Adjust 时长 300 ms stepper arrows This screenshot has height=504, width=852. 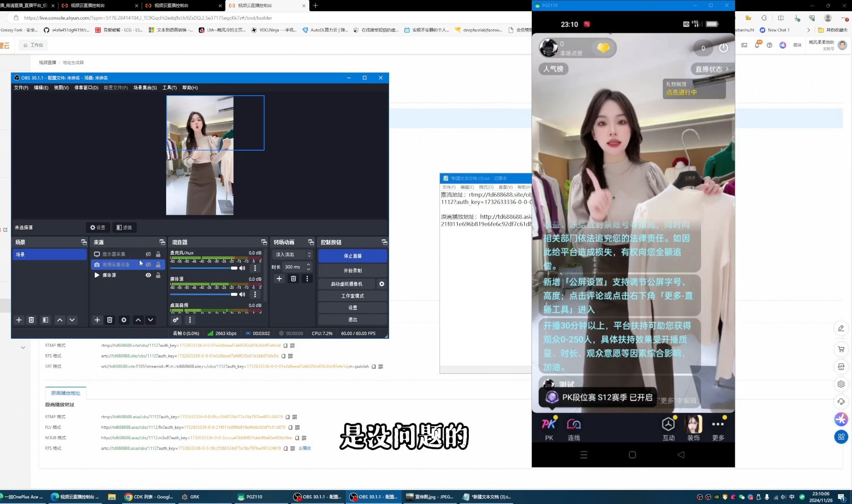[308, 267]
